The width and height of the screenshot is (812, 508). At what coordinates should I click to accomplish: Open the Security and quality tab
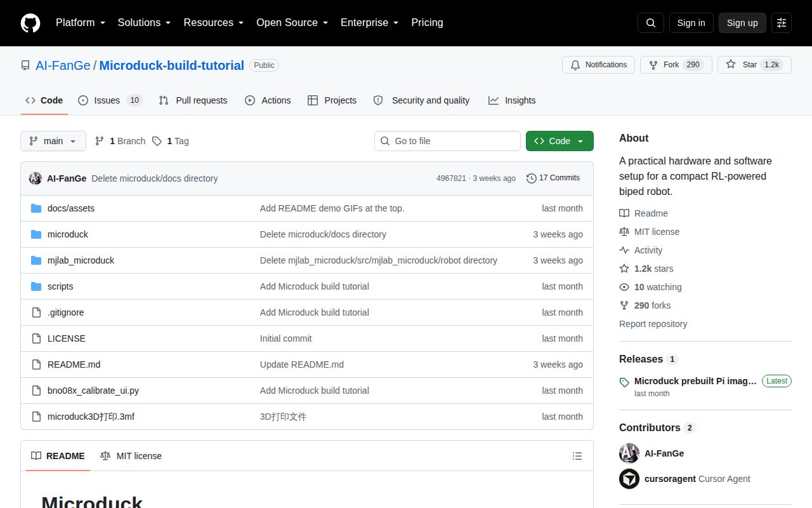pos(421,100)
